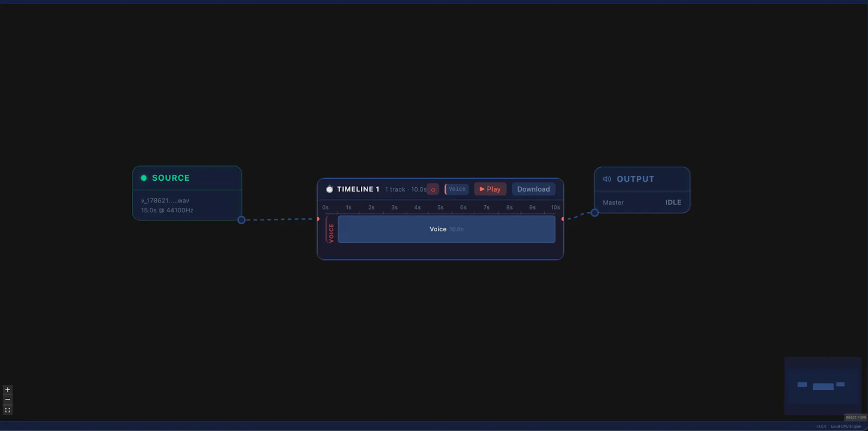Click the vertical VOICE track label

(330, 232)
